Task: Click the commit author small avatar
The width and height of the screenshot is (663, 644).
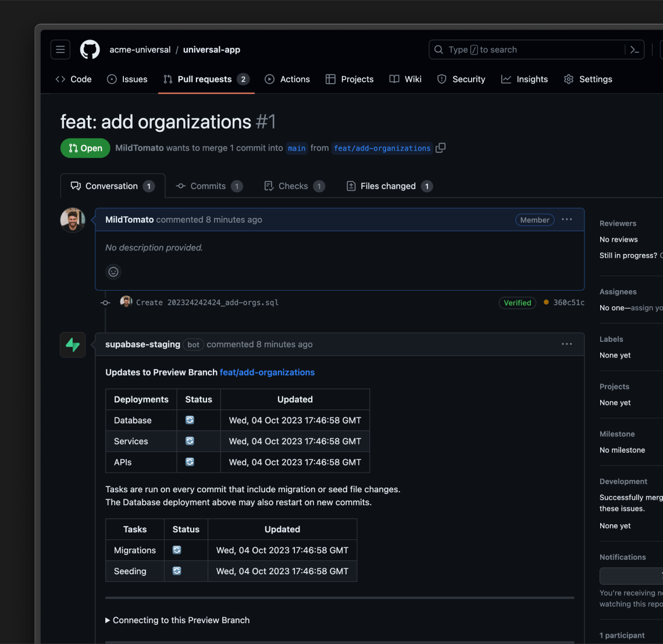Action: coord(126,302)
